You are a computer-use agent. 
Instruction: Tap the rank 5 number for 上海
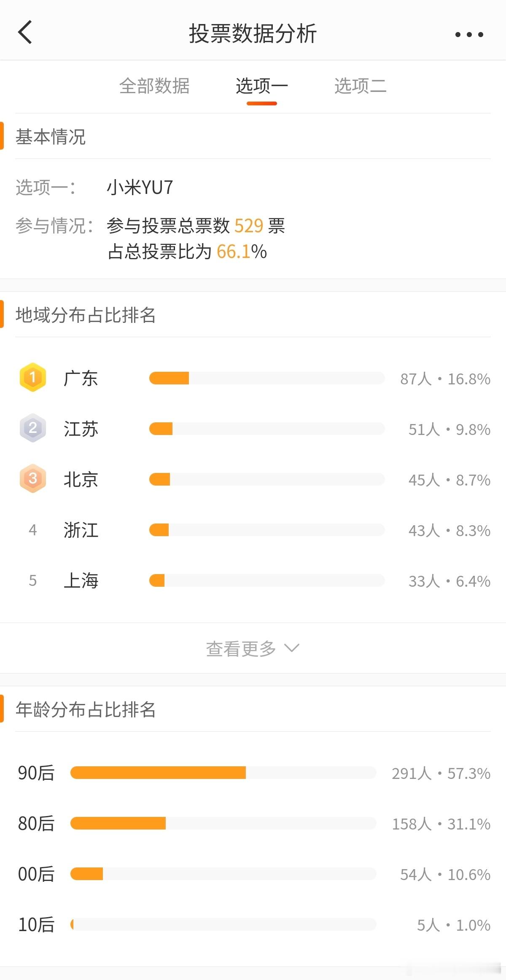(33, 580)
